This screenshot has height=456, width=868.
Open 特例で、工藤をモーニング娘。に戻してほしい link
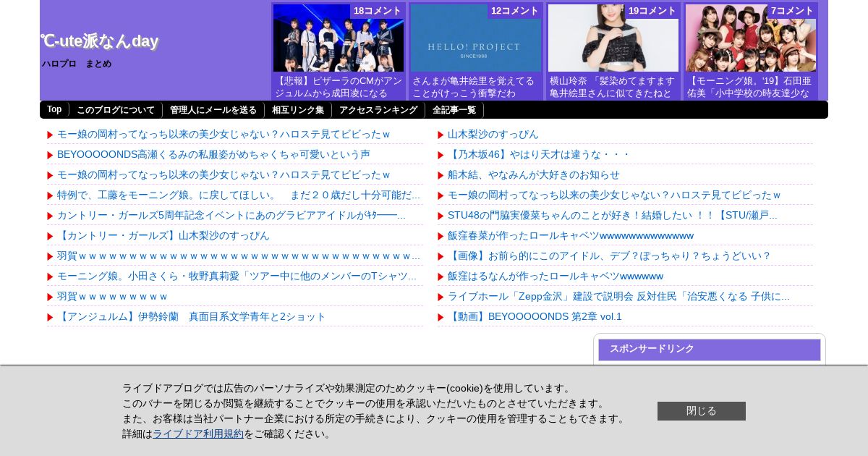pyautogui.click(x=239, y=195)
